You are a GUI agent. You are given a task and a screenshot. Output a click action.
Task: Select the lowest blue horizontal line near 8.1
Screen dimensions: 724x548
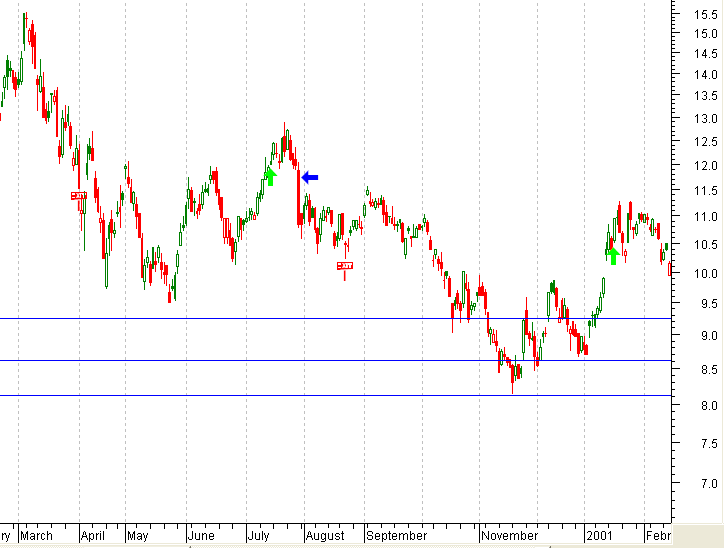[x=335, y=396]
